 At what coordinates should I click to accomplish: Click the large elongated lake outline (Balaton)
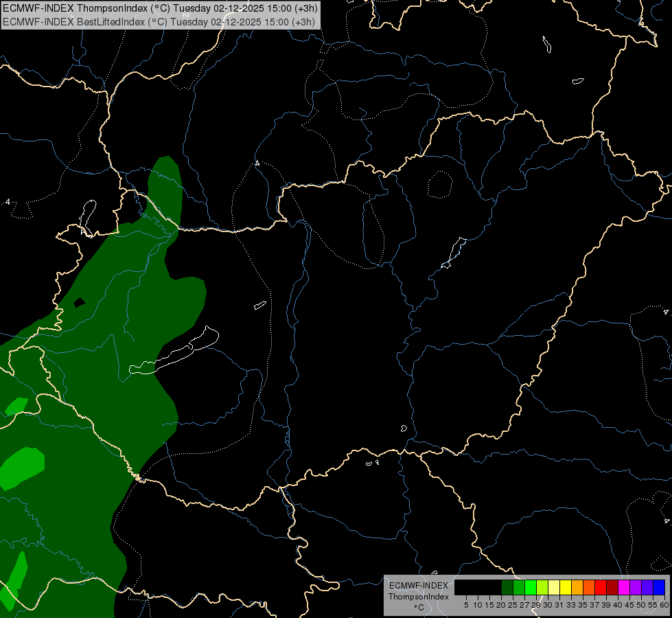coord(174,350)
